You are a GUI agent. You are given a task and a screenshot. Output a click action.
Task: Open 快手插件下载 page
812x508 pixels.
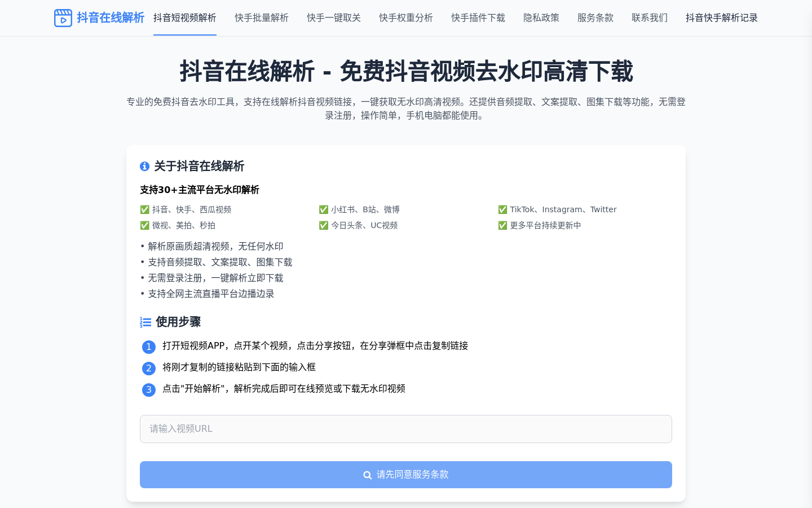[x=478, y=18]
